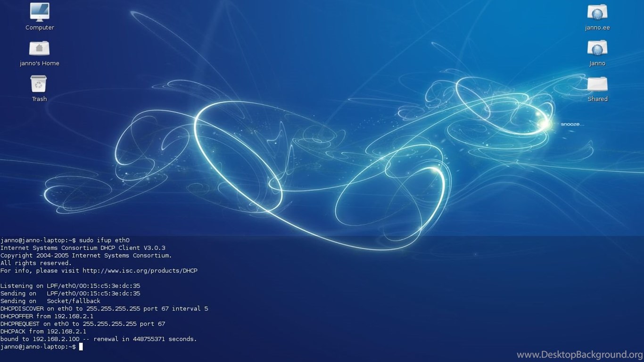Open the Computer desktop icon
Screen dimensions: 644x362
[40, 12]
